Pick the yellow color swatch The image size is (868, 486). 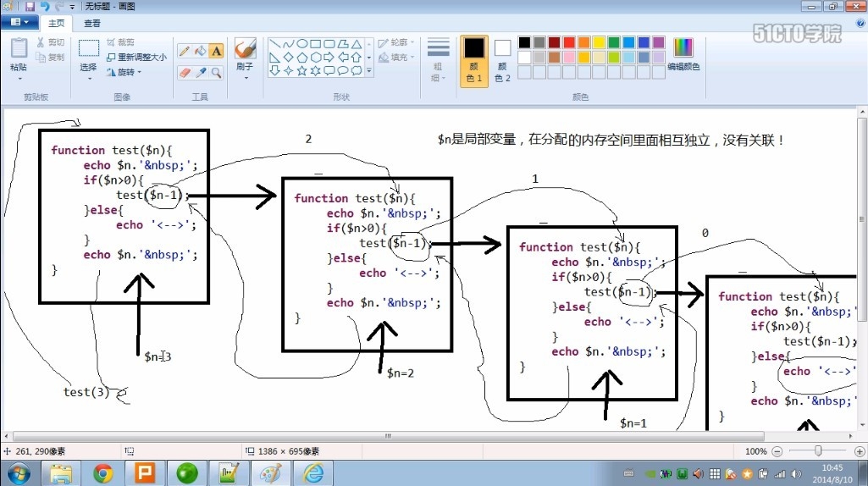pos(599,42)
